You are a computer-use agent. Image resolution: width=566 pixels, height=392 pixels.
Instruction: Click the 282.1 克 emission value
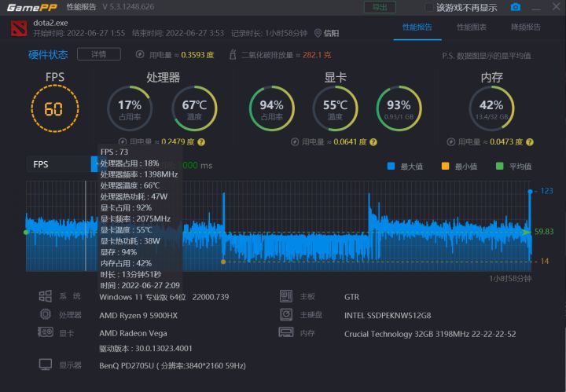[x=317, y=55]
